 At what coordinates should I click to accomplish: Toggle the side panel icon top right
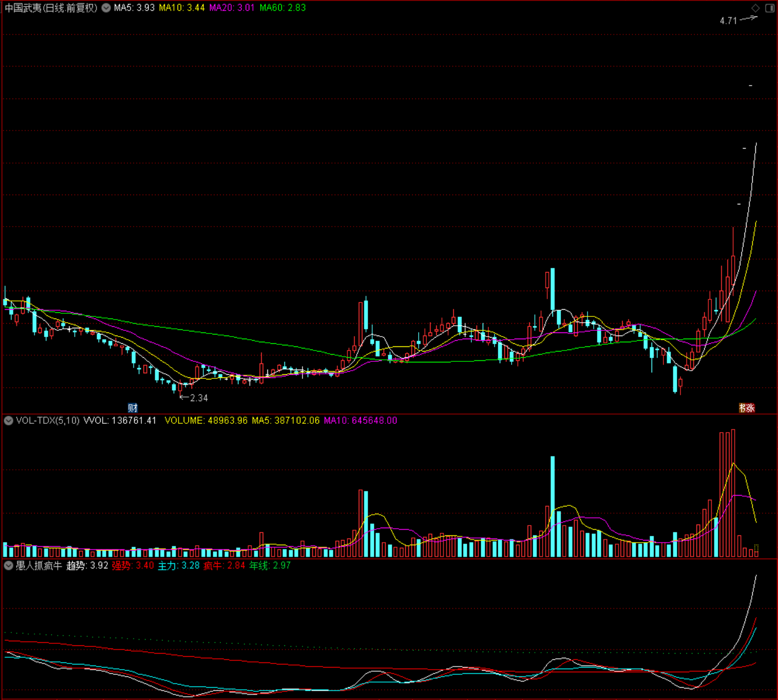tap(769, 8)
